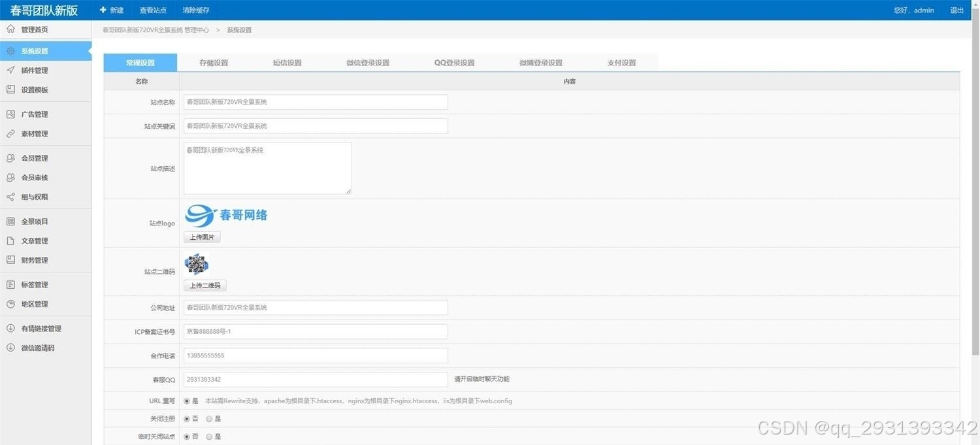Open 地区管理 pie icon entry

tap(10, 304)
